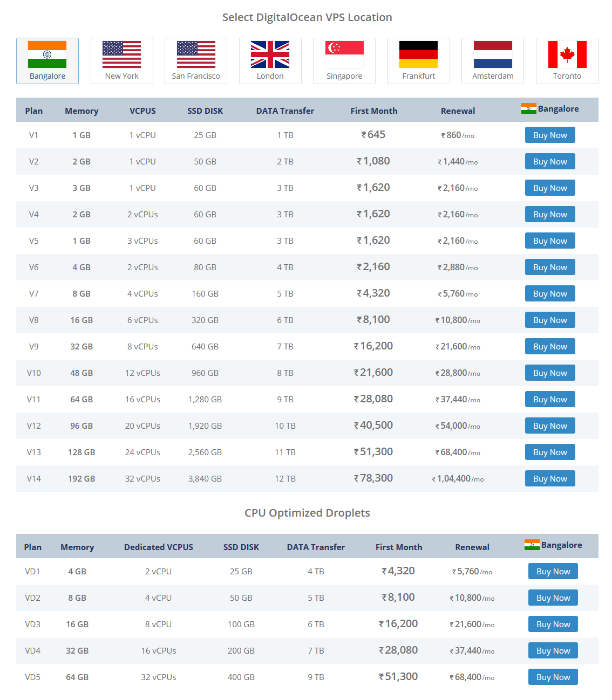Buy the VD5 plan with 400 GB disk
The height and width of the screenshot is (700, 612).
click(x=553, y=677)
